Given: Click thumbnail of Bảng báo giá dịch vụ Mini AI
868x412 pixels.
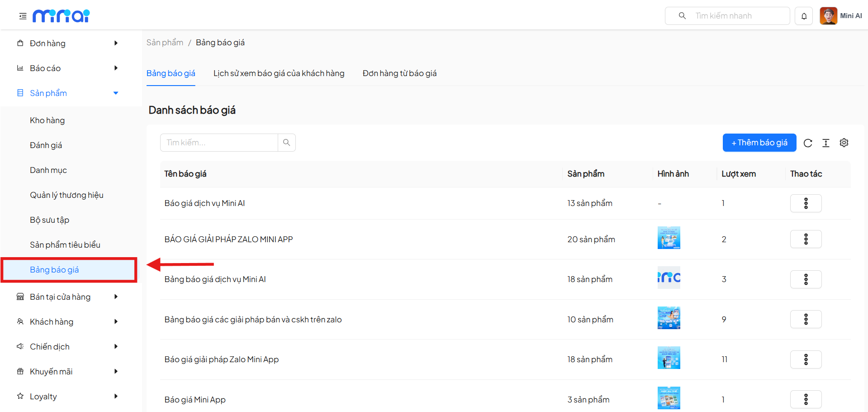Looking at the screenshot, I should click(x=669, y=278).
